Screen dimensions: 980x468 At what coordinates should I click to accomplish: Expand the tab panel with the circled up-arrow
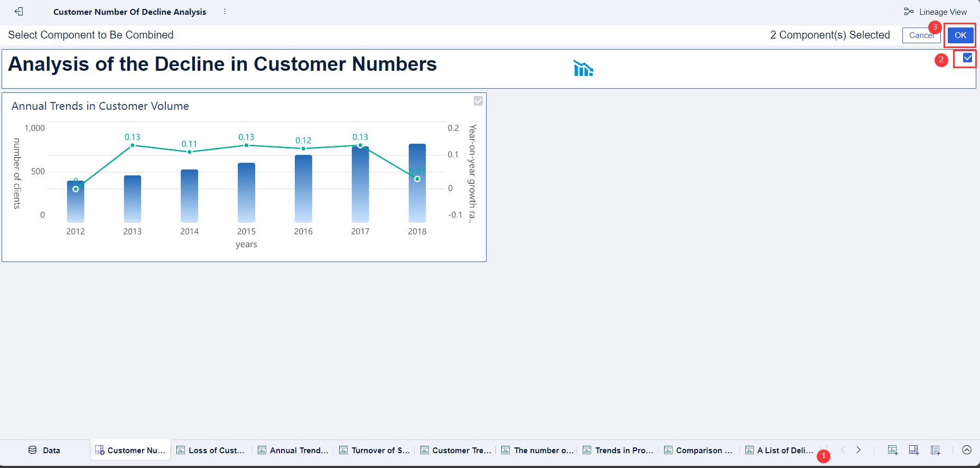point(967,450)
